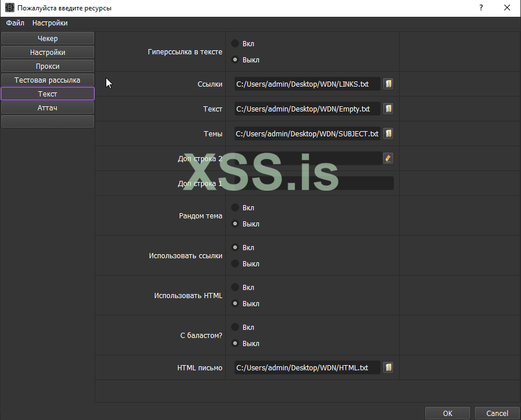Click the application icon in title bar
Viewport: 521px width, 420px height.
pos(10,8)
